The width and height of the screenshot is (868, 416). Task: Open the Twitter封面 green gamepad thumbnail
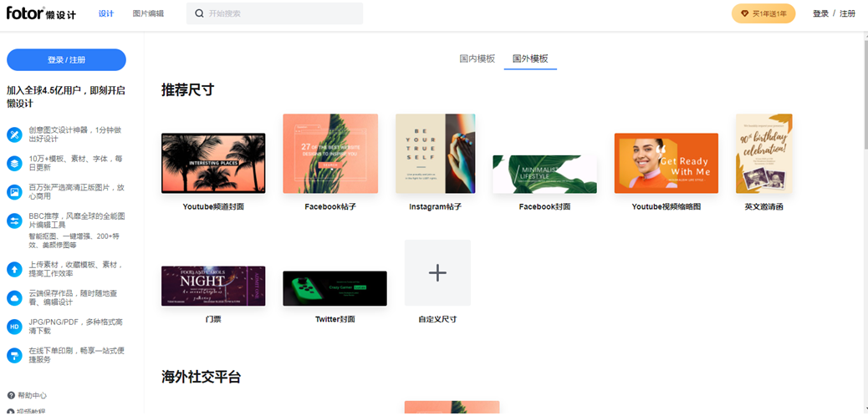(335, 288)
